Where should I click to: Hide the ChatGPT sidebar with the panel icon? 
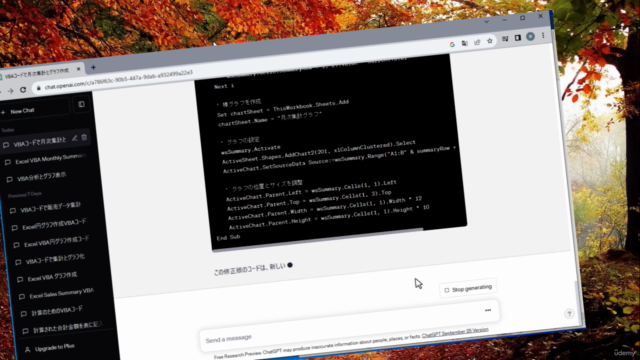click(81, 104)
